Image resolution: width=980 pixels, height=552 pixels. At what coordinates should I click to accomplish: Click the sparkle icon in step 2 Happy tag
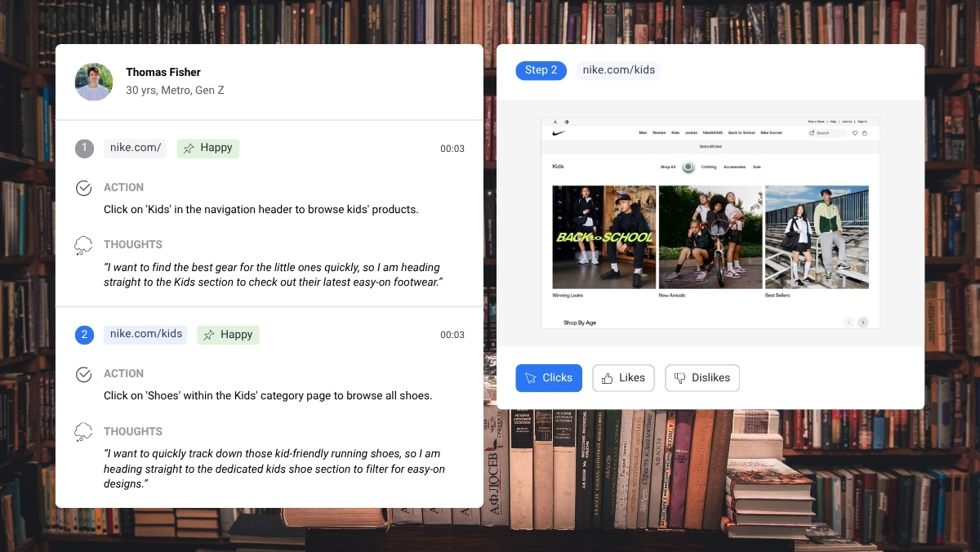click(209, 335)
